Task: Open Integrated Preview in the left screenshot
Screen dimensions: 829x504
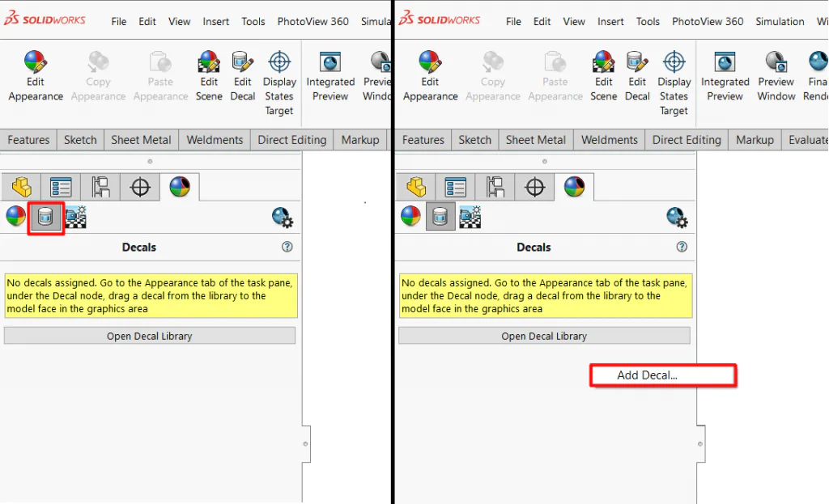Action: [330, 75]
